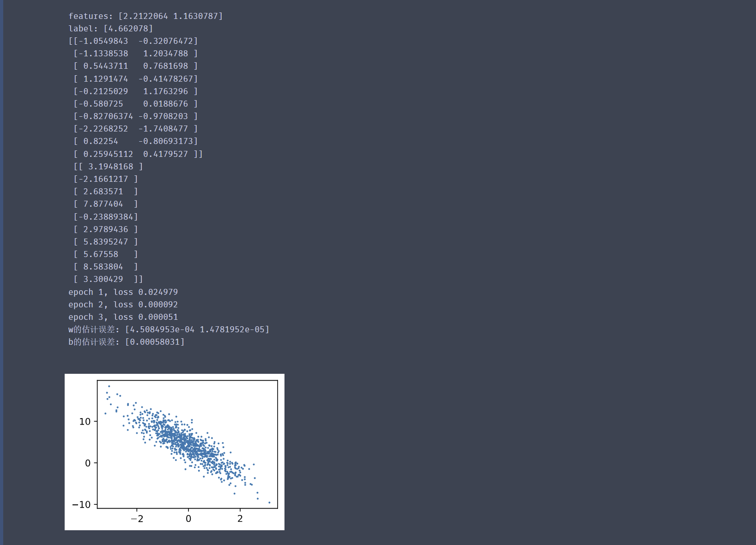The width and height of the screenshot is (756, 545).
Task: Click y-axis tick label −10
Action: (82, 504)
